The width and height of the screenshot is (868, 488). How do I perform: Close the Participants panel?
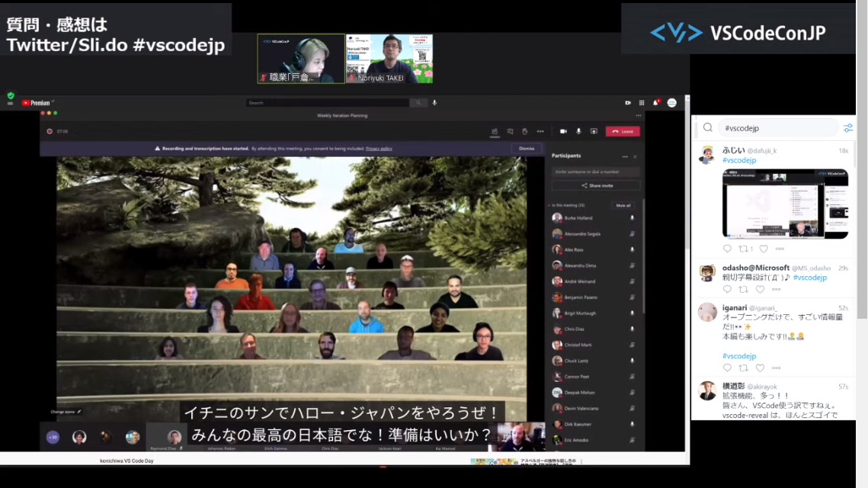click(x=635, y=157)
